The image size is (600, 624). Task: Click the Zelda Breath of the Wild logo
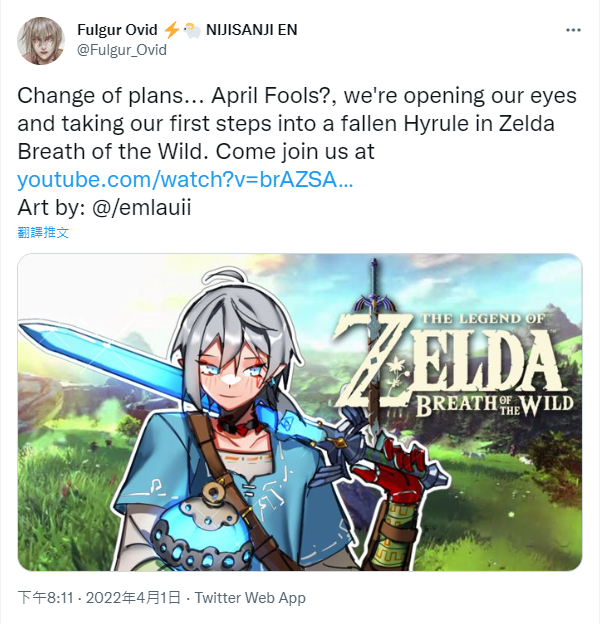point(454,364)
